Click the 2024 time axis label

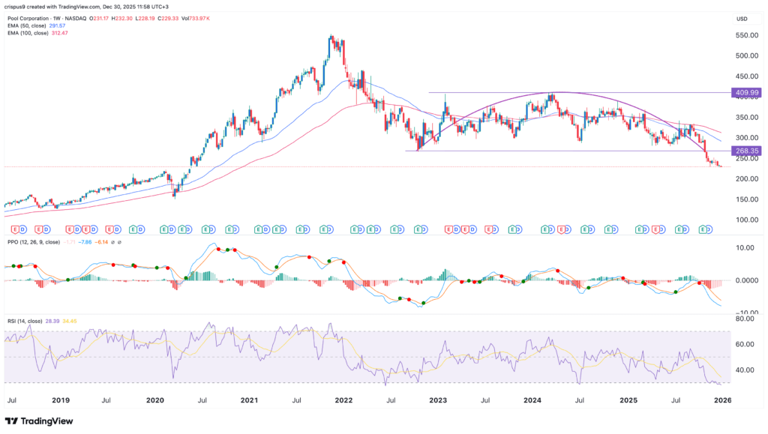coord(532,401)
